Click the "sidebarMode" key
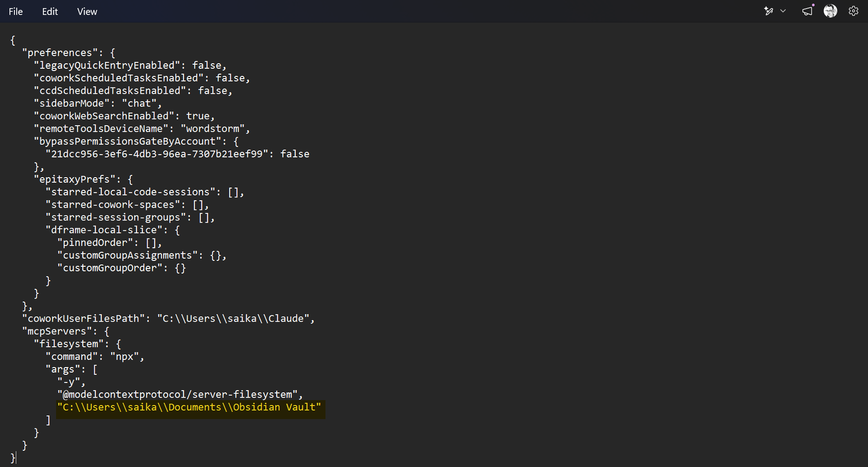Viewport: 868px width, 467px height. pyautogui.click(x=72, y=104)
